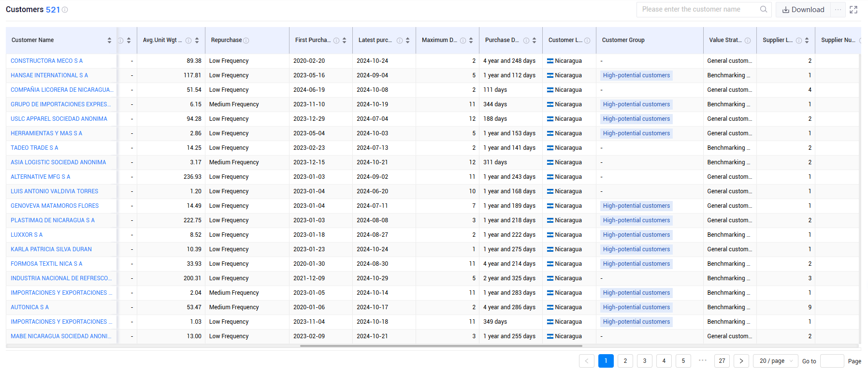Open FORMOSA TEXTIL NICA S A customer

pyautogui.click(x=46, y=264)
